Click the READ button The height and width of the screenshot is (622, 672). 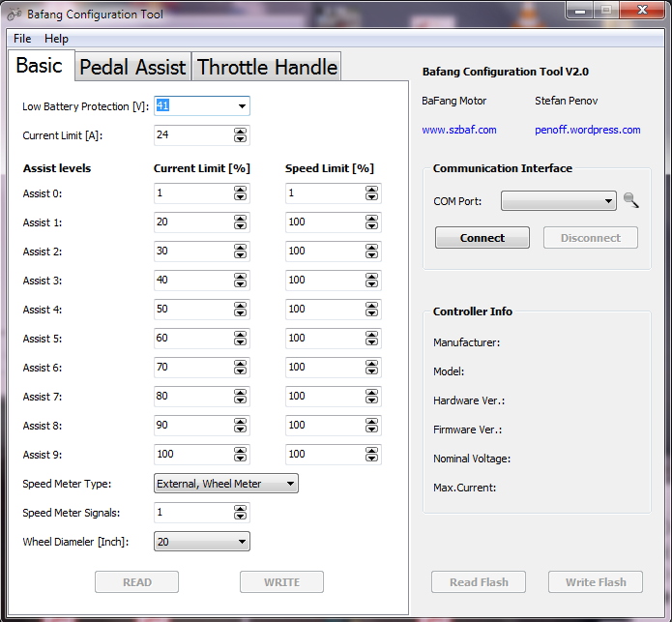pyautogui.click(x=136, y=582)
